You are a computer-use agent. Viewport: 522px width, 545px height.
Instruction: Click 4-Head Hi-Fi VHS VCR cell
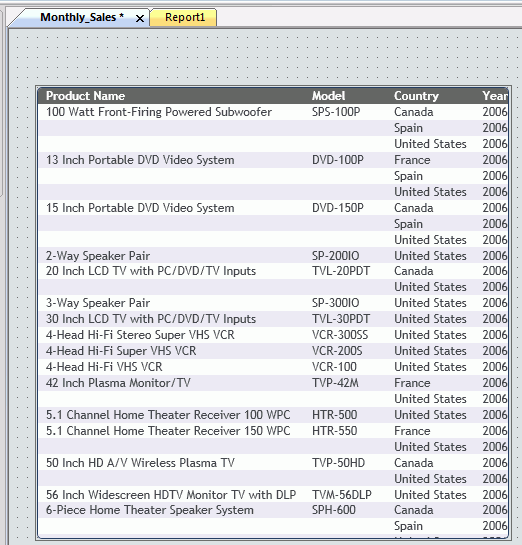104,367
